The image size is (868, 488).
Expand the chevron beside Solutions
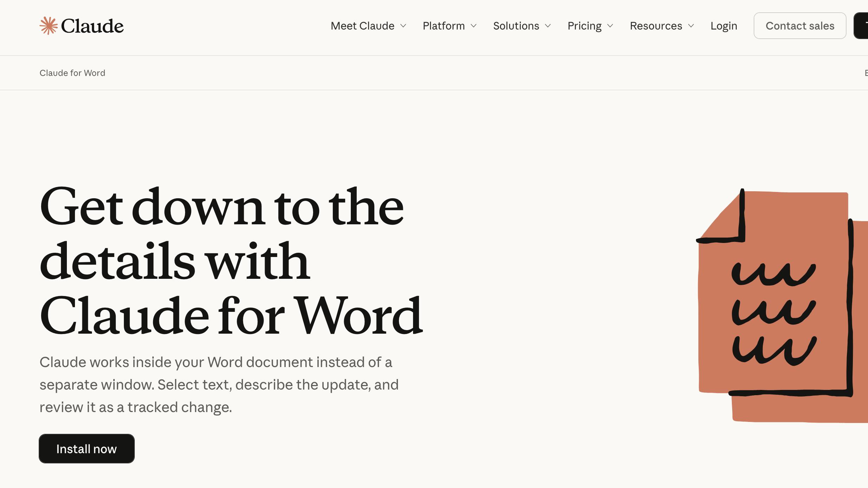(548, 26)
